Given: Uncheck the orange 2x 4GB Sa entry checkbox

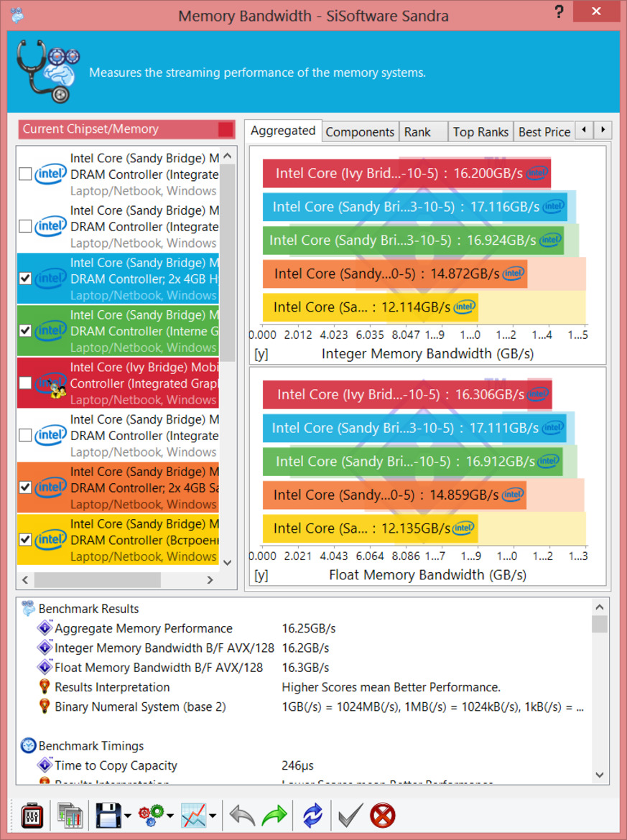Looking at the screenshot, I should [25, 487].
